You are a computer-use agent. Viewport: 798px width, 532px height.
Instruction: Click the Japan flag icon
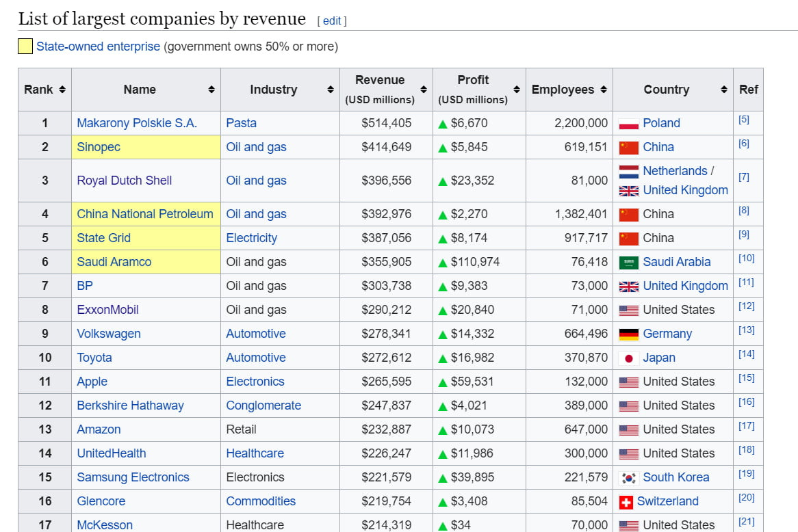tap(628, 358)
